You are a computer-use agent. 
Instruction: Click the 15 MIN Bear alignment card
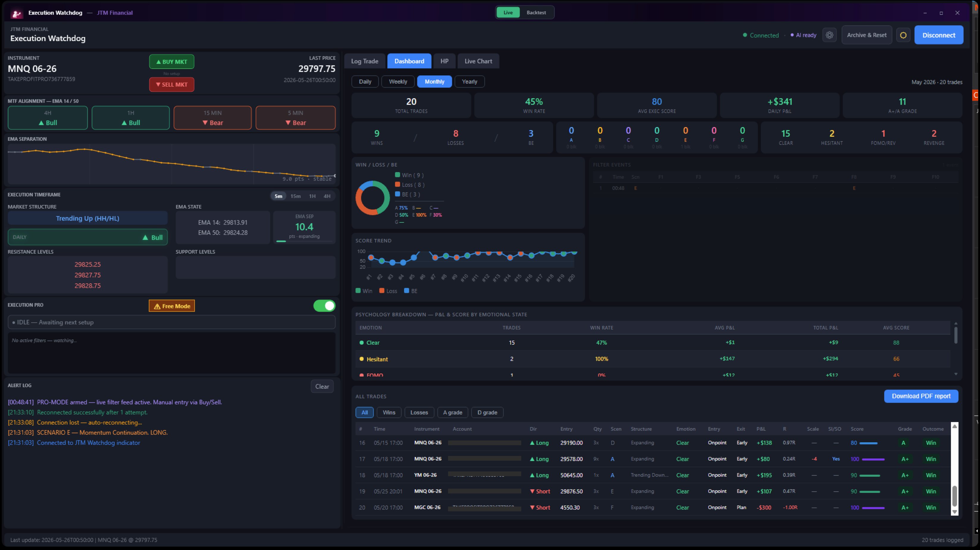coord(213,118)
